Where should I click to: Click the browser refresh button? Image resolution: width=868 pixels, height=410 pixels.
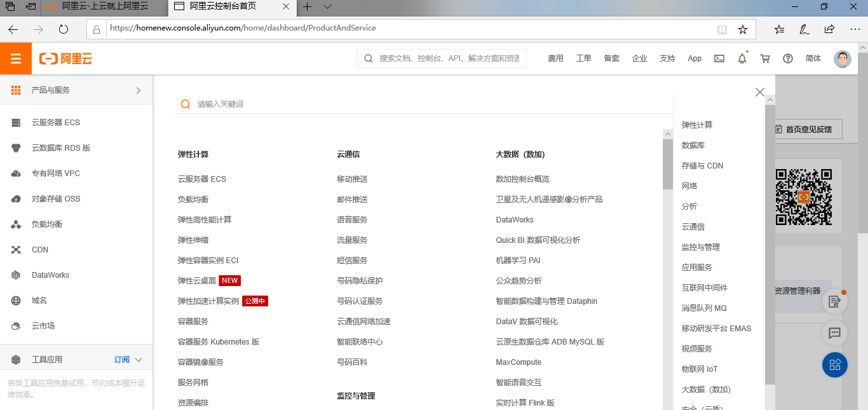64,29
